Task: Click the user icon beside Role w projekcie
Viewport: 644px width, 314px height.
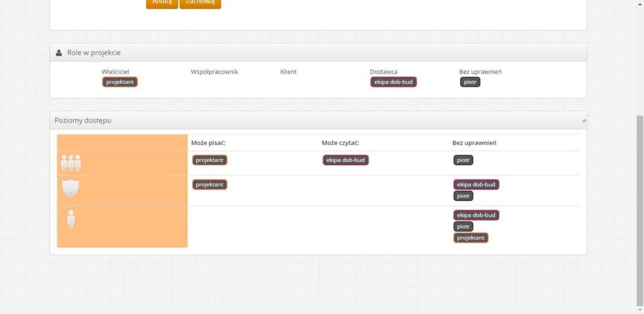Action: click(x=58, y=53)
